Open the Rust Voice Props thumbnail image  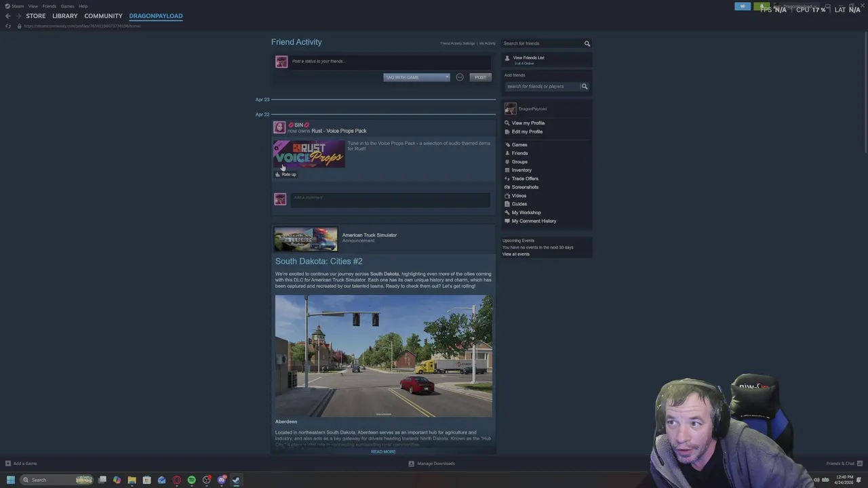coord(309,155)
